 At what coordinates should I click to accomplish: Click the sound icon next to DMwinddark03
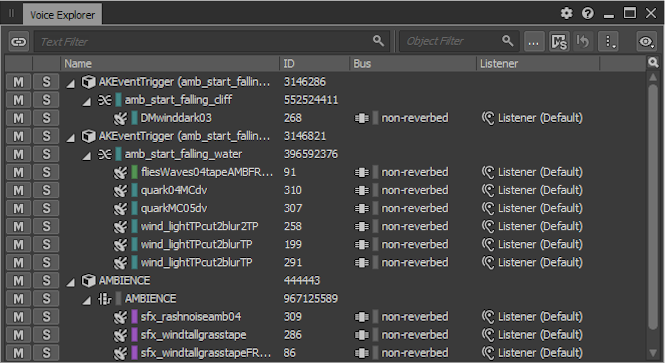click(x=120, y=118)
